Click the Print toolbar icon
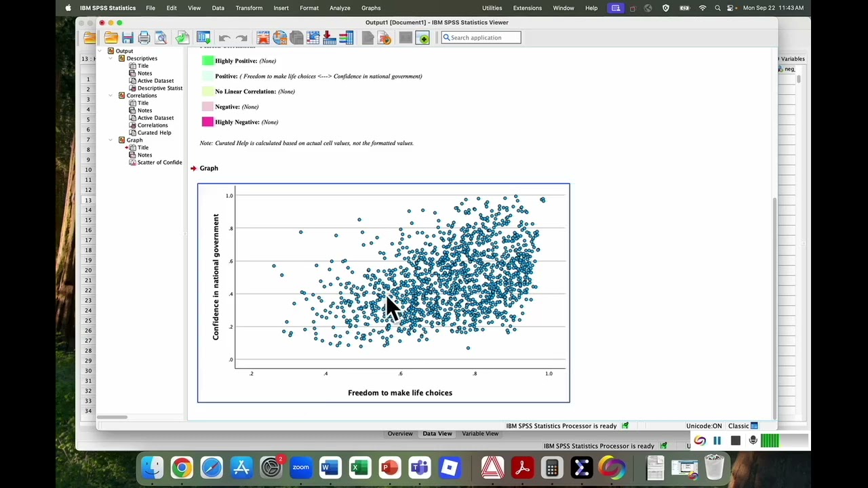This screenshot has width=868, height=488. [x=144, y=38]
